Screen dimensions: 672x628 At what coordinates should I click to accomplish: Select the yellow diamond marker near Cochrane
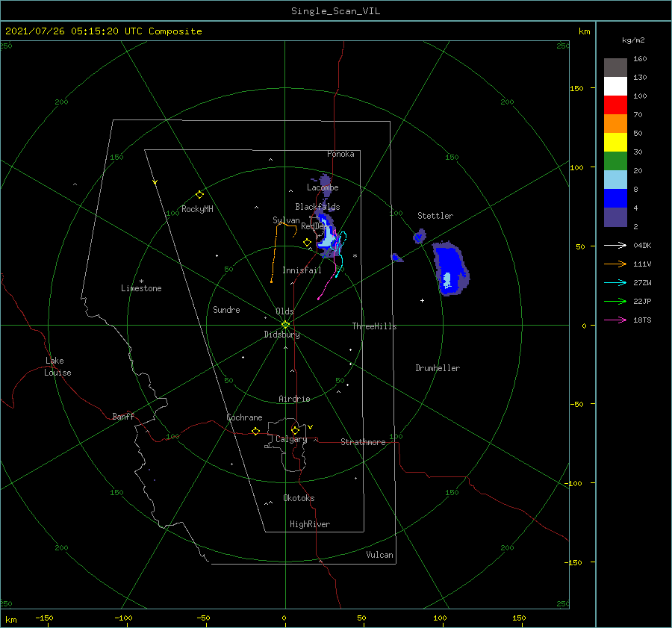[x=255, y=431]
